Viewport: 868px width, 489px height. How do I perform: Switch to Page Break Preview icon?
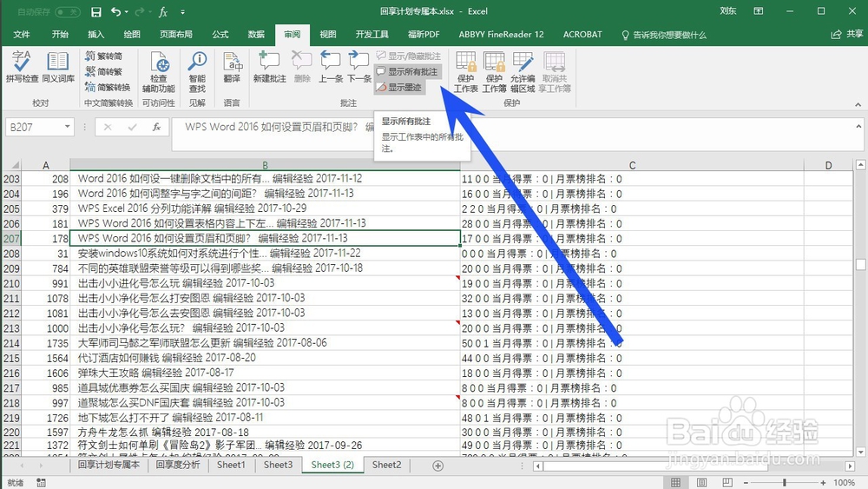(x=727, y=482)
